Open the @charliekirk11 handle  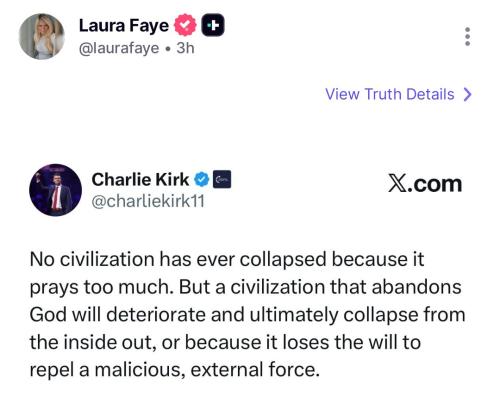pos(148,201)
